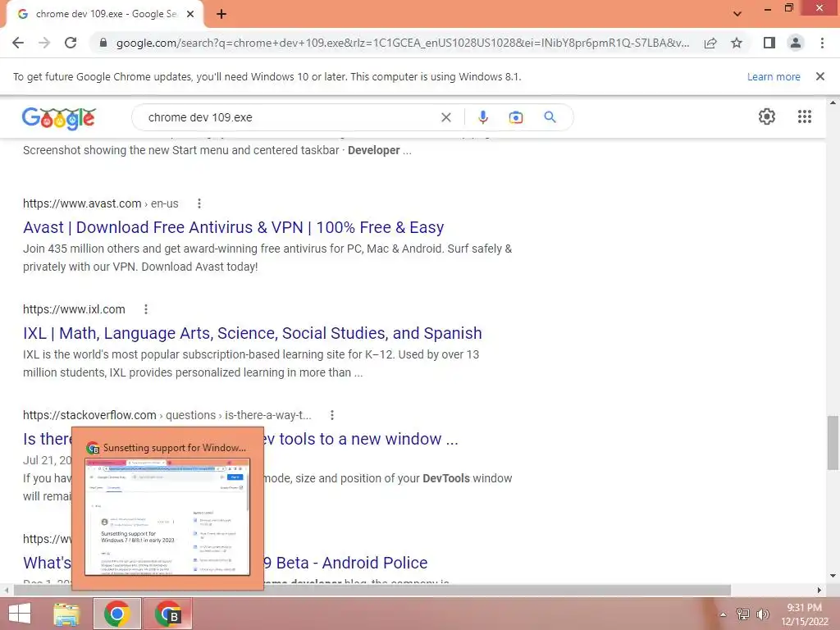Switch to Chrome Beta on the taskbar
Image resolution: width=840 pixels, height=630 pixels.
pos(167,614)
